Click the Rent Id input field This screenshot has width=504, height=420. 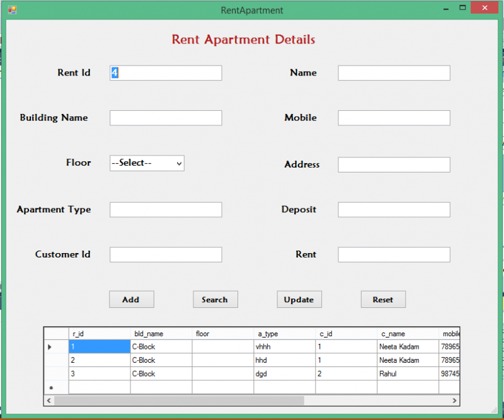[166, 73]
